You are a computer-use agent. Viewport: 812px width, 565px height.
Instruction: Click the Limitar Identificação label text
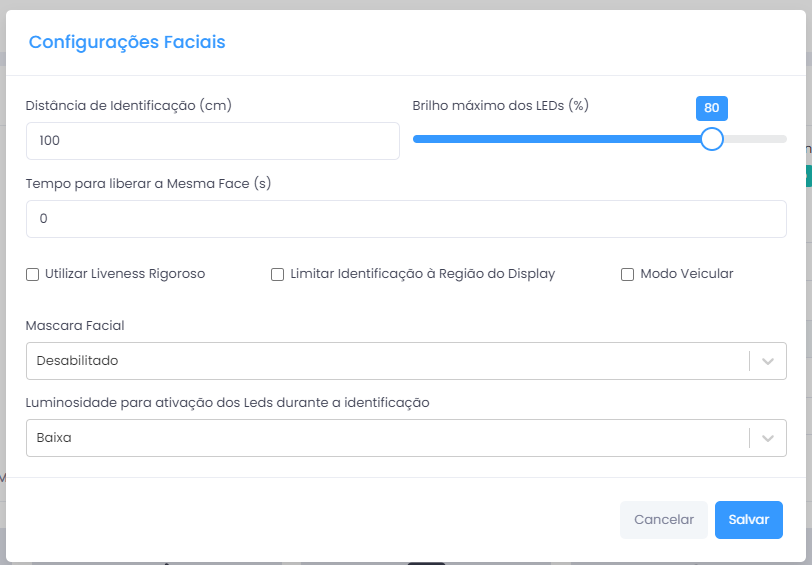423,274
